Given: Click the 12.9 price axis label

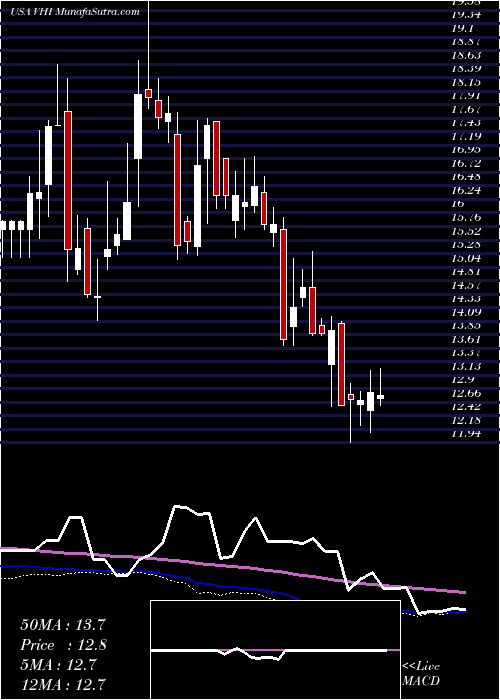Looking at the screenshot, I should point(463,379).
